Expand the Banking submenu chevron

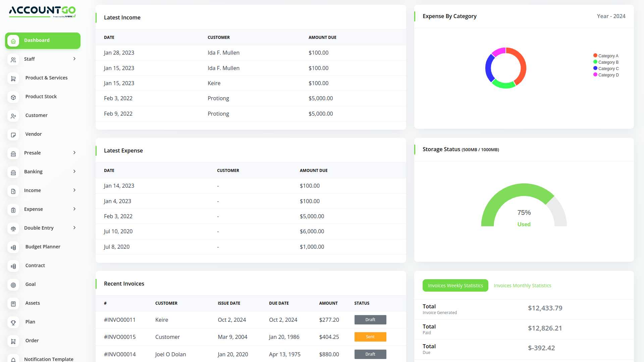[x=74, y=171]
